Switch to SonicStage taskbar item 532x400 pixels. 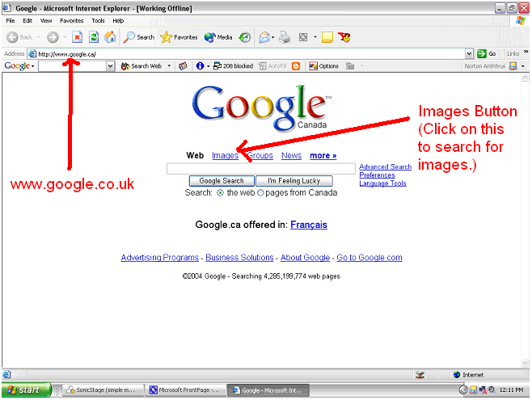pyautogui.click(x=103, y=389)
